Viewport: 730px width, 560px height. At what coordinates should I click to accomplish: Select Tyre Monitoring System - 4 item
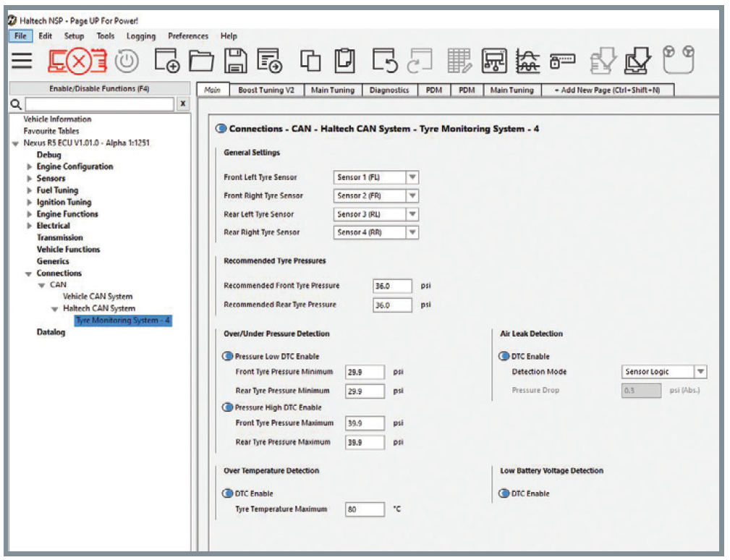pos(123,321)
